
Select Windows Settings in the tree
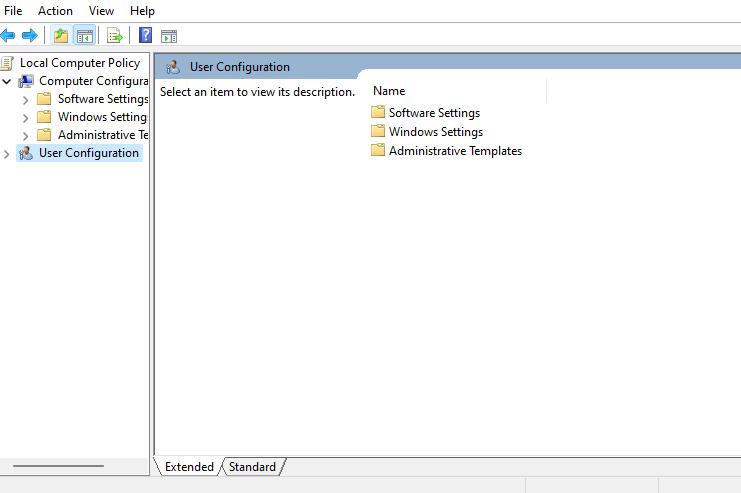[x=102, y=117]
